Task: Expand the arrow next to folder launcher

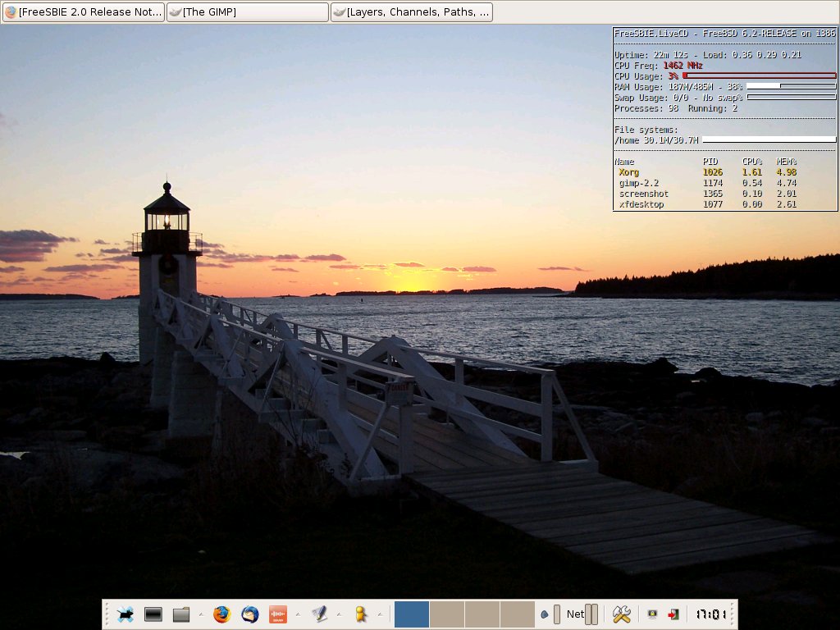Action: click(x=201, y=614)
